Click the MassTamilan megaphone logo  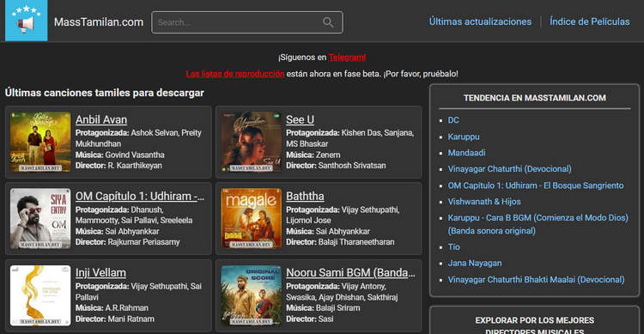pos(27,21)
